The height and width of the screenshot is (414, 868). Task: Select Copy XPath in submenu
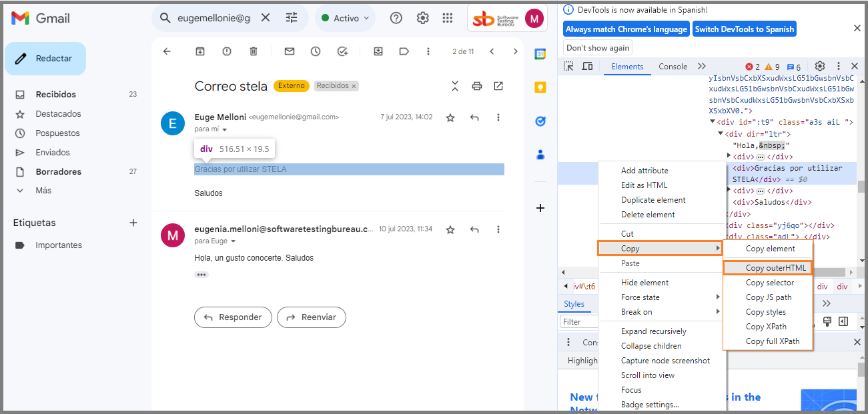pos(766,327)
